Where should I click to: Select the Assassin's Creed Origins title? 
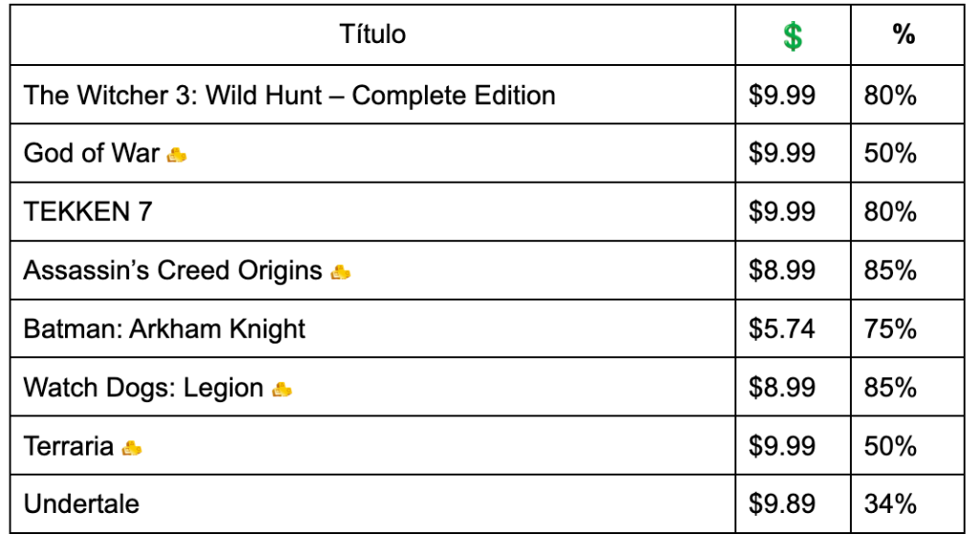tap(173, 271)
